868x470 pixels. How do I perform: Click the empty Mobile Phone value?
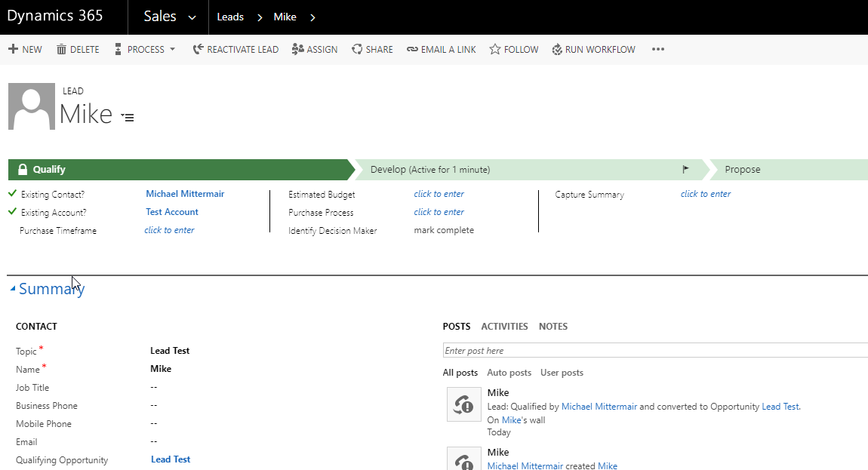(x=154, y=423)
